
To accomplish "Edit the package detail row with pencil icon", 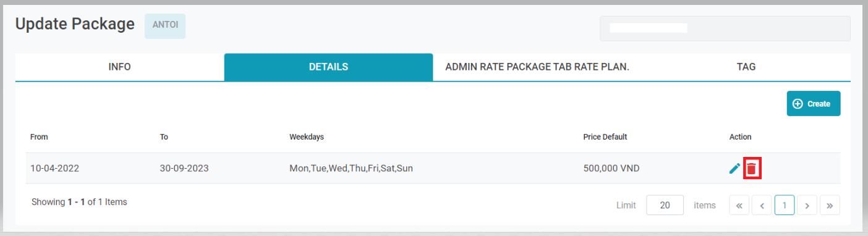I will point(734,168).
